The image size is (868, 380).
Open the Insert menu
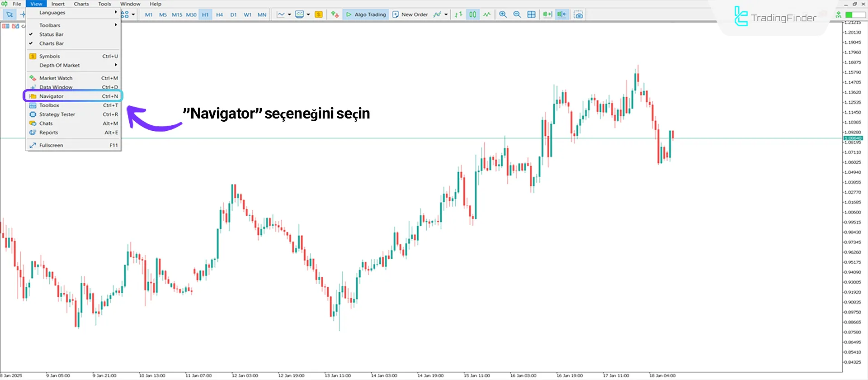click(58, 4)
